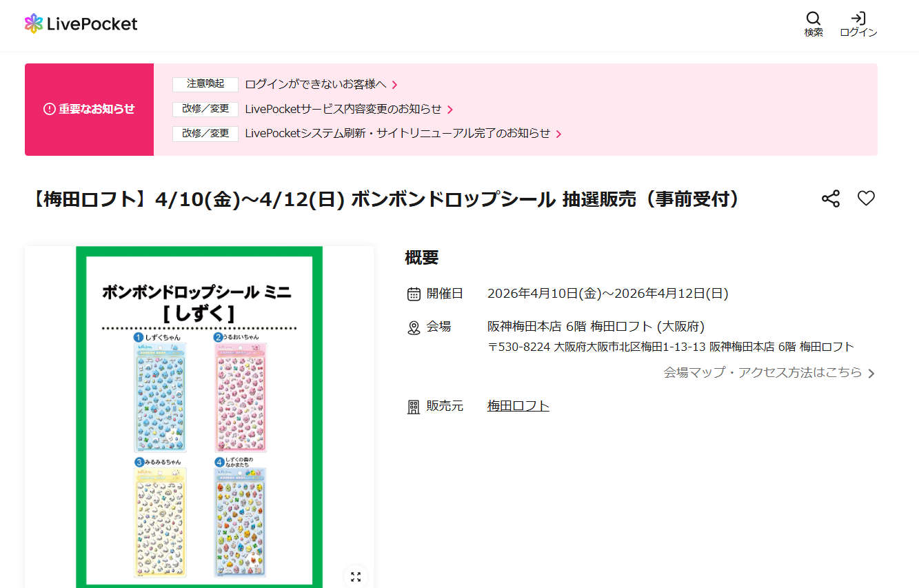
Task: Open 会場マップ・アクセス方法はこちら link
Action: coord(763,373)
